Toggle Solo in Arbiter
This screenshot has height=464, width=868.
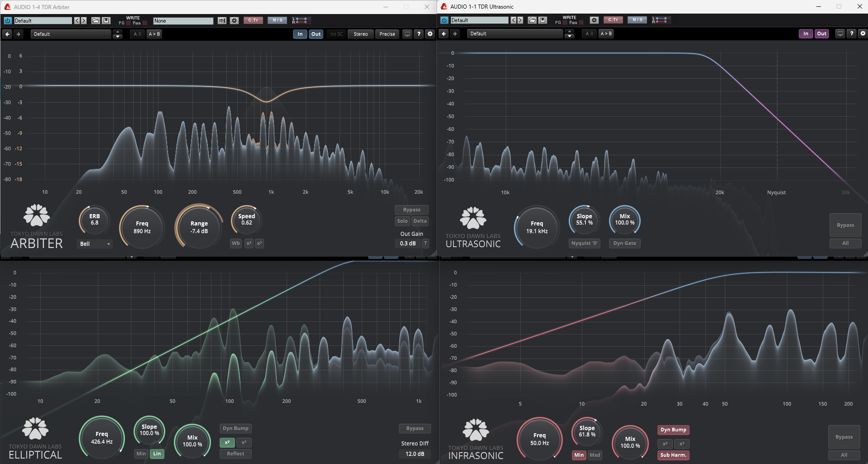(403, 221)
